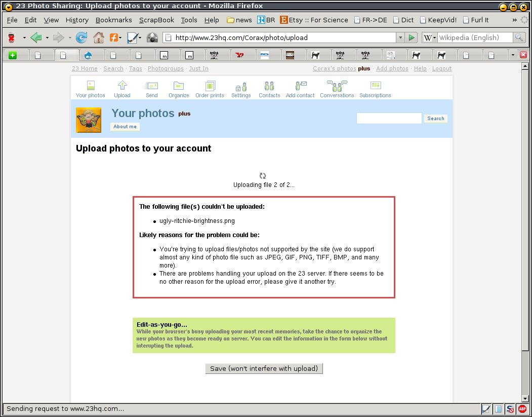Click the photo search input field
Image resolution: width=532 pixels, height=417 pixels.
pos(389,118)
